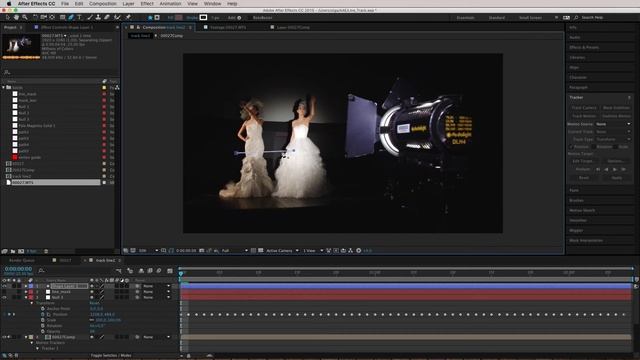Select the Rectangle shape tool
The width and height of the screenshot is (640, 360).
click(62, 18)
